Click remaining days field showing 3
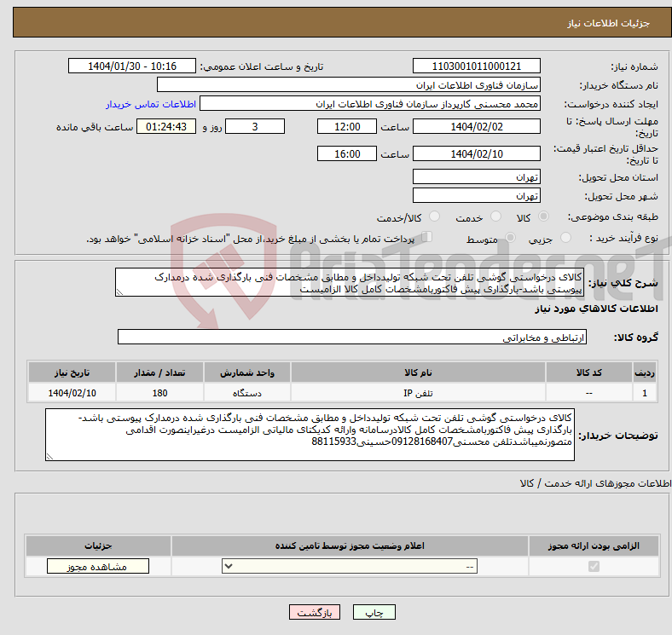The image size is (672, 635). point(255,126)
